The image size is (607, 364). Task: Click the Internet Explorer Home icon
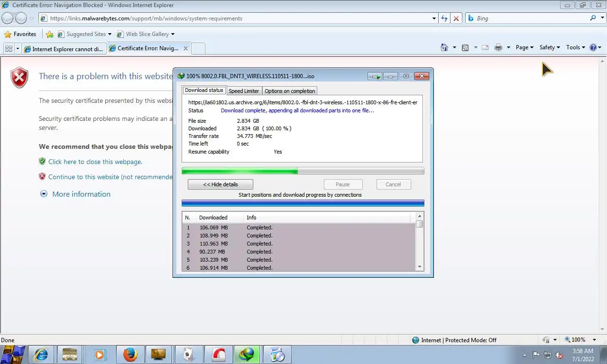click(444, 47)
